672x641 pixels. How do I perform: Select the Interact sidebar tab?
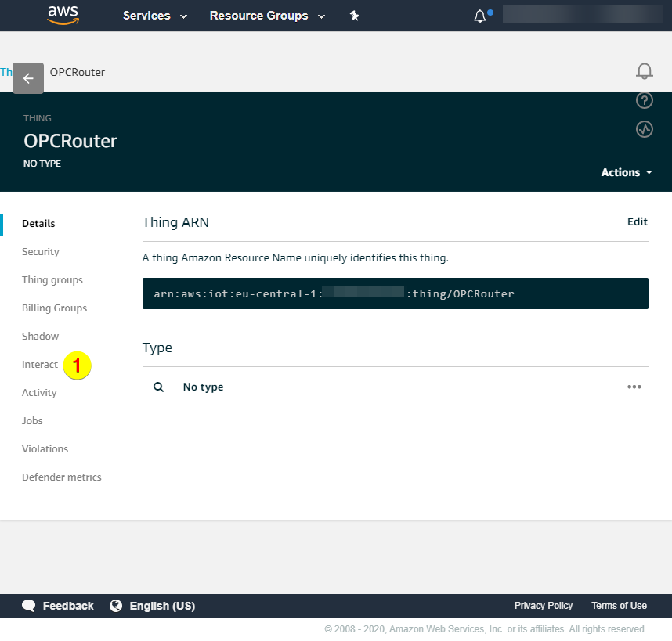pyautogui.click(x=40, y=365)
